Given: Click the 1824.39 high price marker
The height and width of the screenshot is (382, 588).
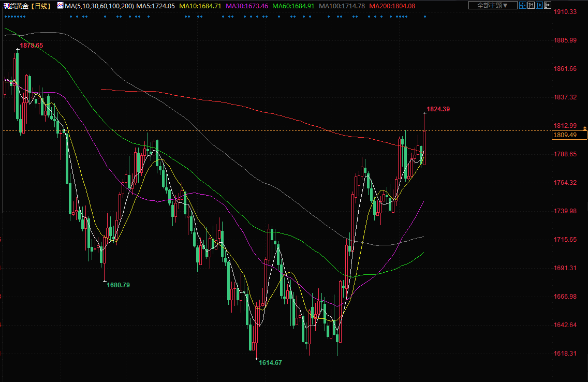Looking at the screenshot, I should 438,109.
